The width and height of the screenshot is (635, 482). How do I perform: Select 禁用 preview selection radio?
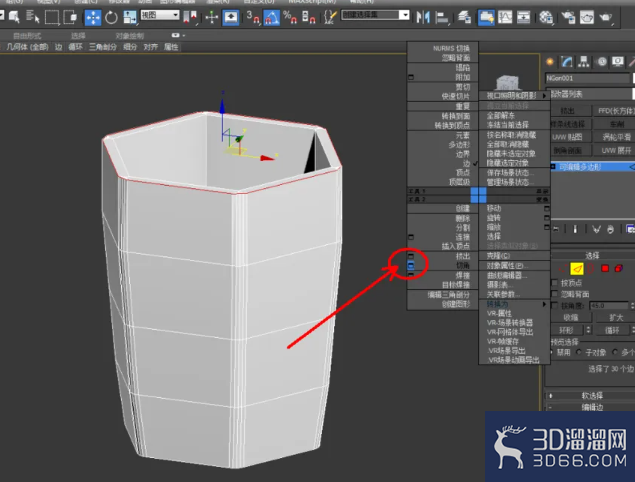coord(552,352)
